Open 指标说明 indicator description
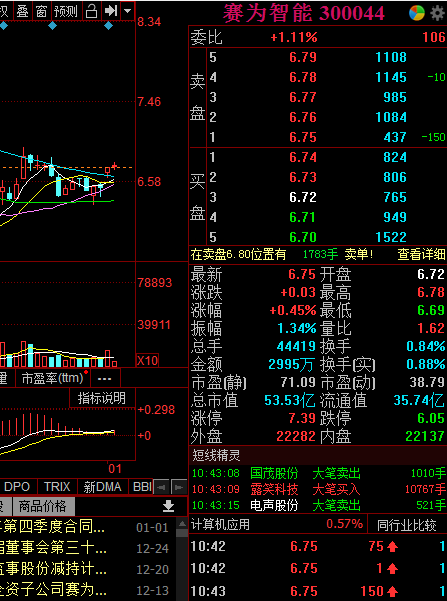 [x=102, y=398]
